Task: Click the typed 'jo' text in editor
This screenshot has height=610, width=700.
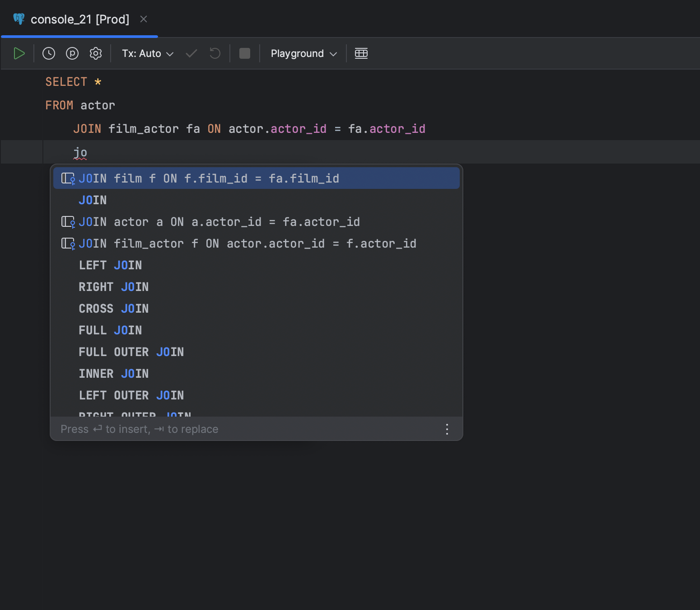Action: tap(80, 153)
